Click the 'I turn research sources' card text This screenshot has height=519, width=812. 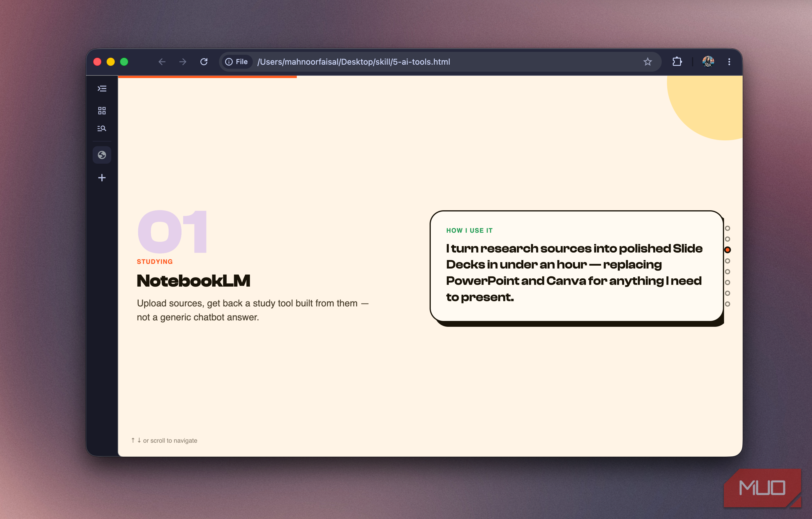point(574,273)
